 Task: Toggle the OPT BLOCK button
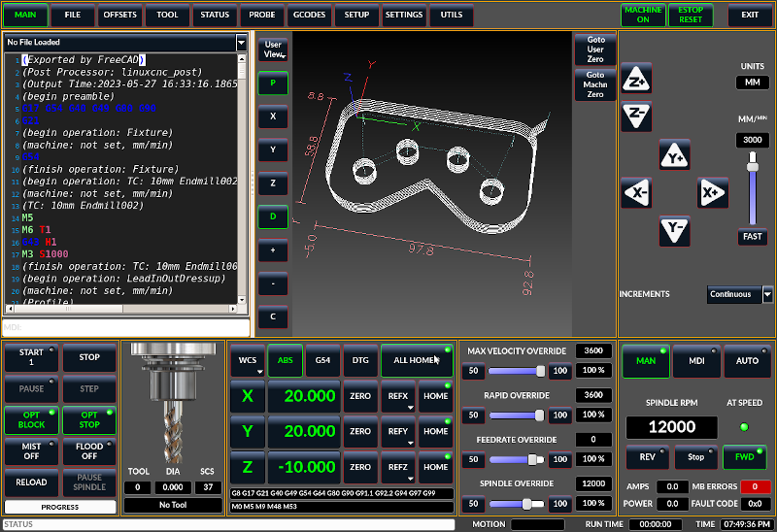[x=31, y=419]
